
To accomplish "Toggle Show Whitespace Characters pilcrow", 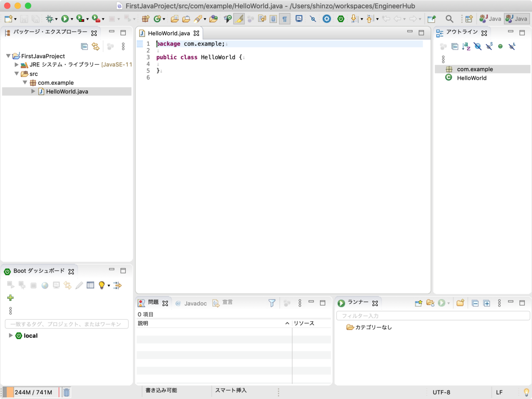I will tap(285, 19).
